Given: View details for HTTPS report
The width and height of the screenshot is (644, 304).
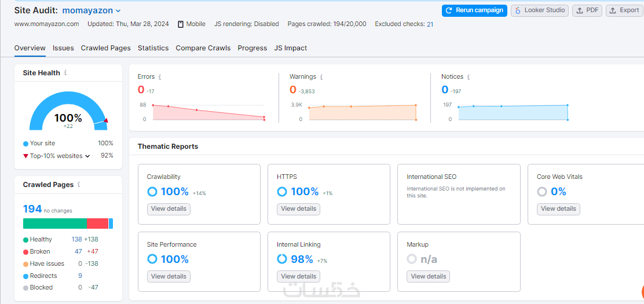Looking at the screenshot, I should tap(298, 208).
